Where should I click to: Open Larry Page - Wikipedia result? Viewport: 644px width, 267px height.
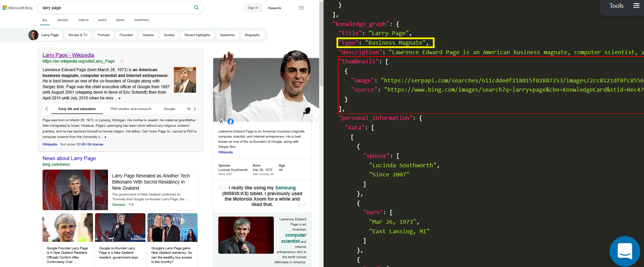pos(68,55)
